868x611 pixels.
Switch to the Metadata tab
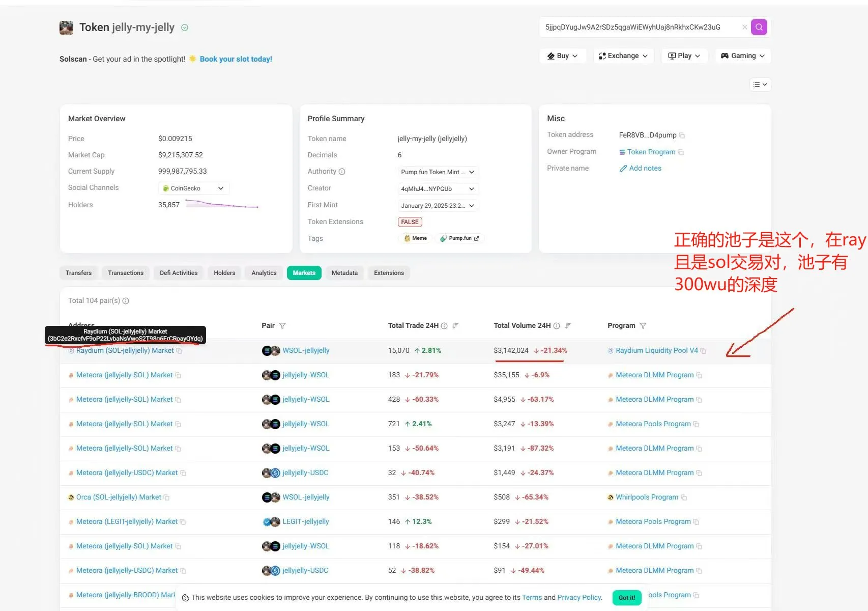tap(344, 273)
